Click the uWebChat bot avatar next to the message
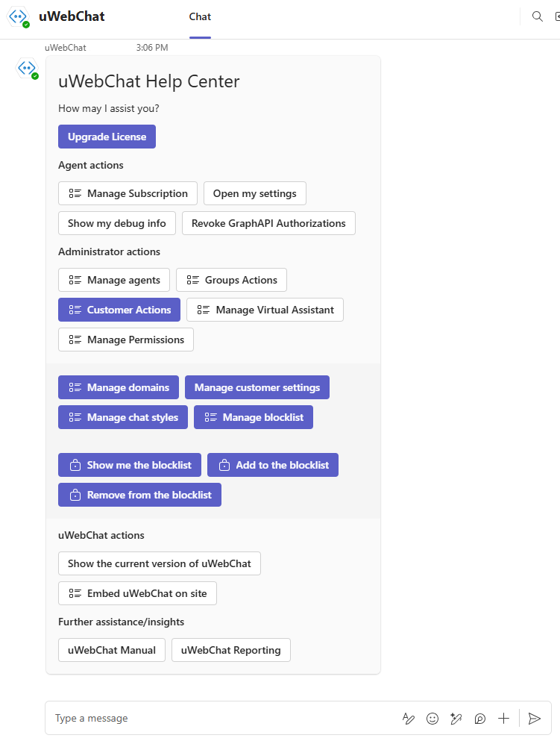Viewport: 560px width, 744px height. [27, 69]
